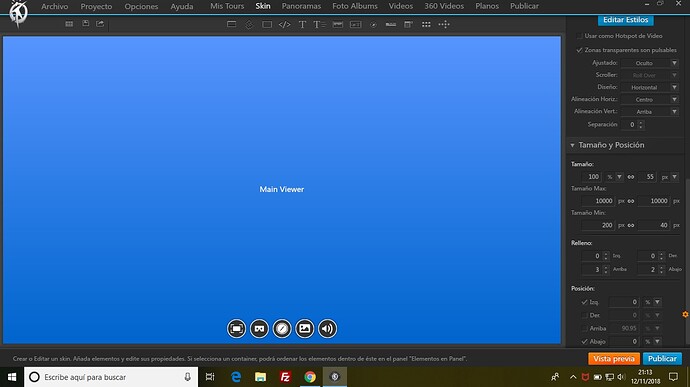Open the Publicar tab in top menu
This screenshot has width=690, height=387.
point(524,6)
